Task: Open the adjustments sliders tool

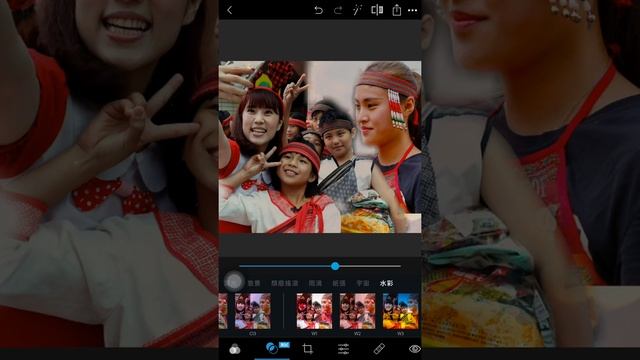Action: tap(343, 349)
